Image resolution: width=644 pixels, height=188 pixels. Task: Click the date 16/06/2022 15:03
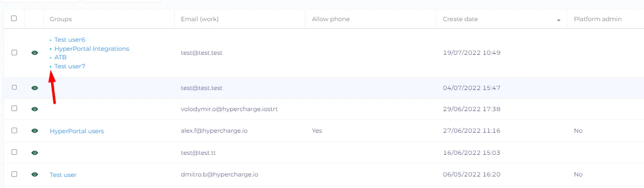pos(471,153)
